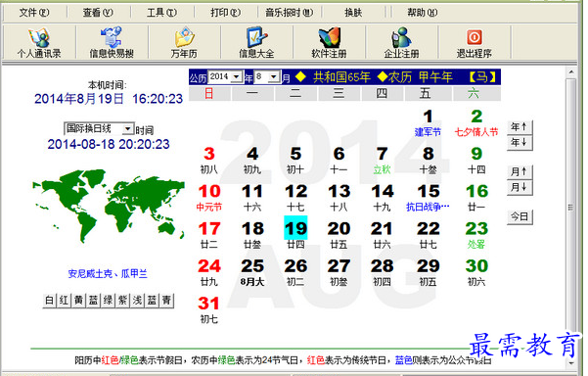Select date 25 labeled 8月大
This screenshot has height=376, width=588.
coord(252,273)
